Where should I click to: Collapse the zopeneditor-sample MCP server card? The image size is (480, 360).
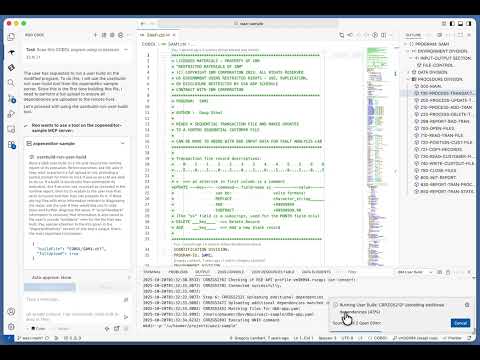[x=123, y=143]
